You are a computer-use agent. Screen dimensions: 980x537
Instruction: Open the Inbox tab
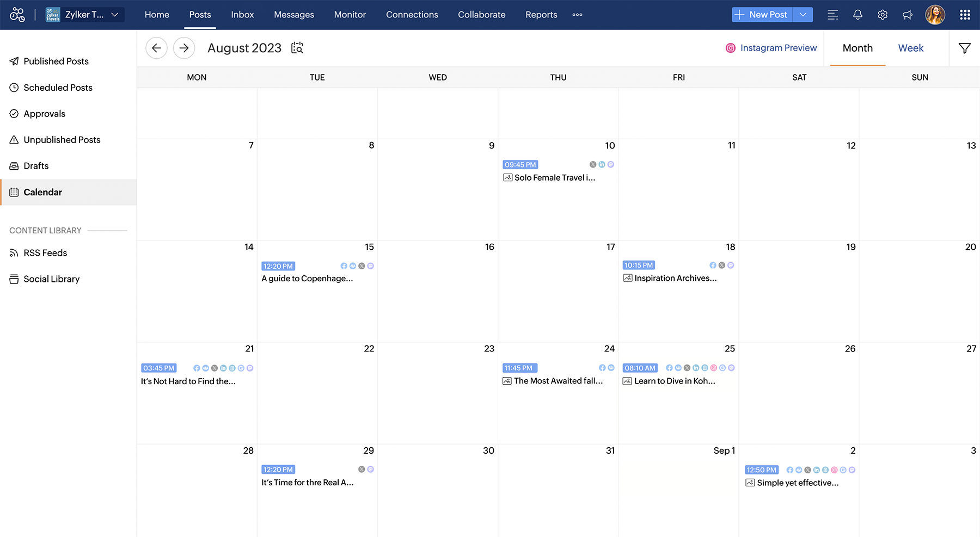[x=242, y=15]
